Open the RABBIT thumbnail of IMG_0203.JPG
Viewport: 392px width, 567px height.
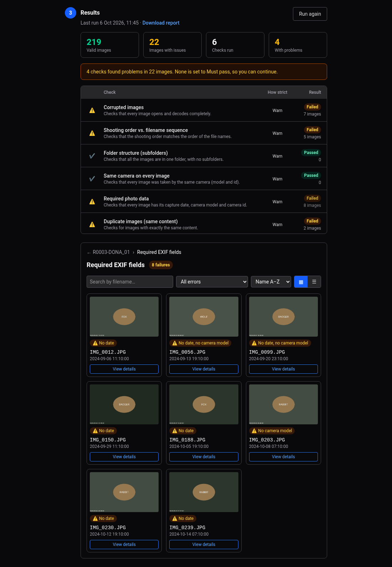(283, 404)
